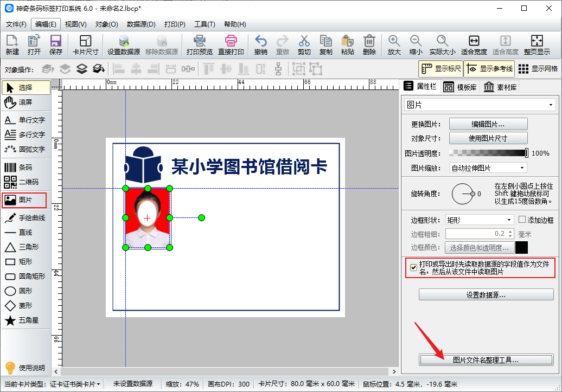This screenshot has height=392, width=562.
Task: Open 卡片尺寸 card size settings
Action: pyautogui.click(x=86, y=45)
